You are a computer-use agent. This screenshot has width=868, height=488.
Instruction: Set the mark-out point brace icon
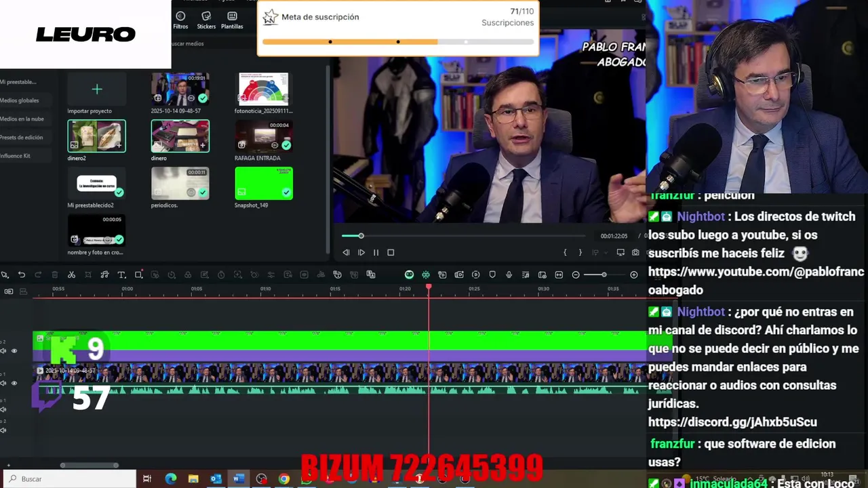click(x=580, y=252)
